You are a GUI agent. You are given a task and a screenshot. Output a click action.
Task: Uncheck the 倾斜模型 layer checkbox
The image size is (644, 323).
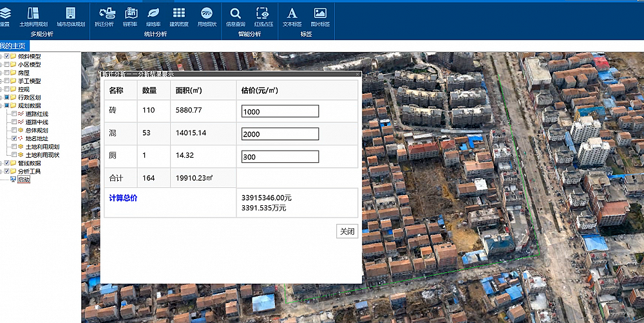[x=7, y=57]
